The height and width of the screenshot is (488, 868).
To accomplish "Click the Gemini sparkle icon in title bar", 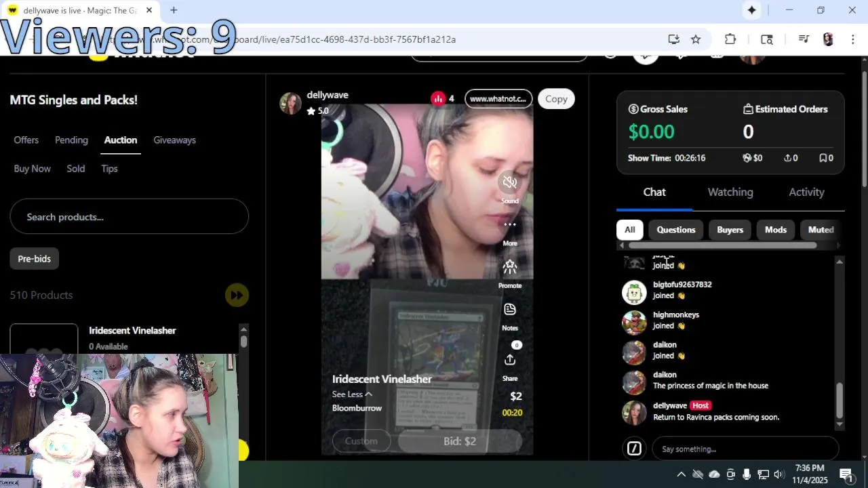I will coord(752,10).
